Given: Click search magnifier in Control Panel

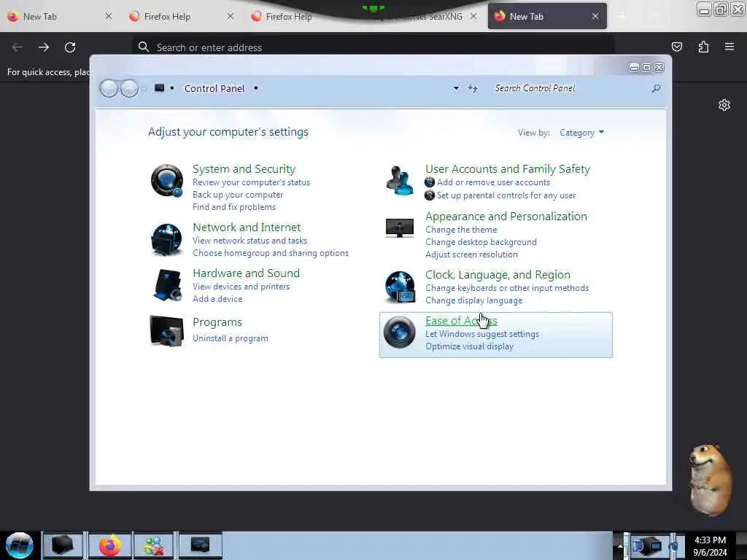Looking at the screenshot, I should [x=656, y=88].
